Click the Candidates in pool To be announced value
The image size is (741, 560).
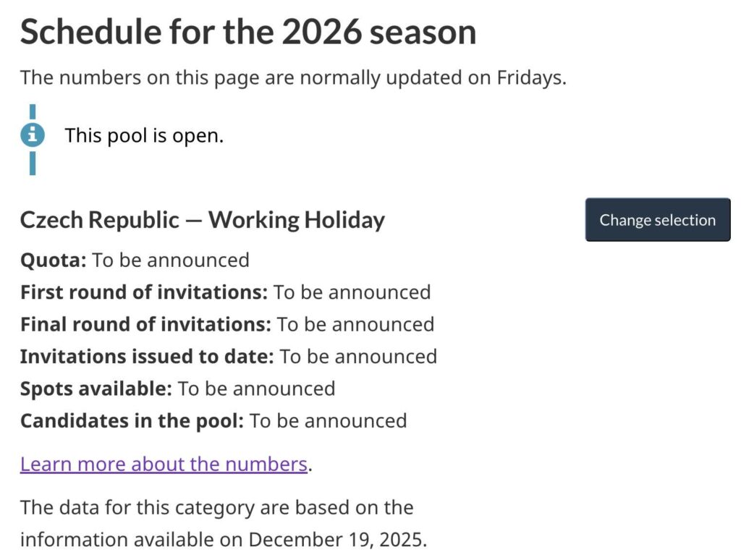[x=328, y=420]
